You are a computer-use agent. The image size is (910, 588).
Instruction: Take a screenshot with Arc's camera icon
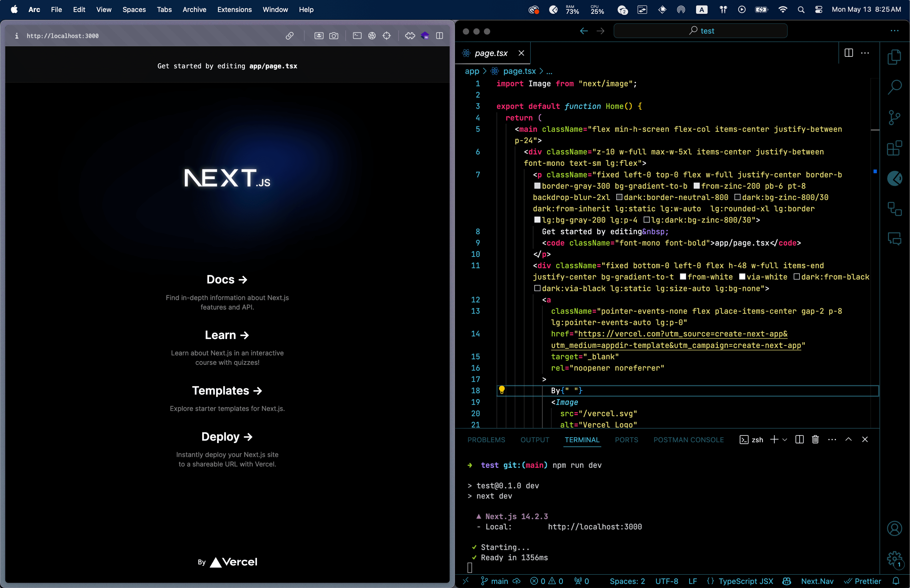coord(334,36)
